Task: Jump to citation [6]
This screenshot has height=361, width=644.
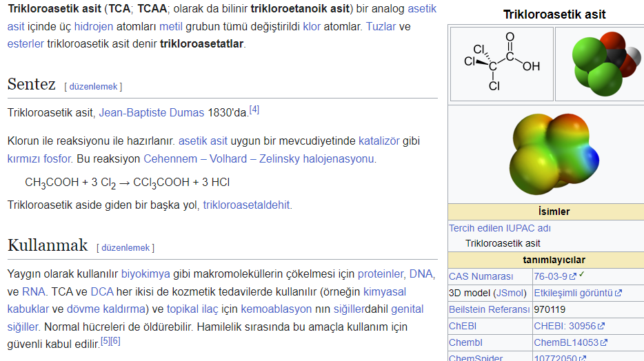Action: 115,341
